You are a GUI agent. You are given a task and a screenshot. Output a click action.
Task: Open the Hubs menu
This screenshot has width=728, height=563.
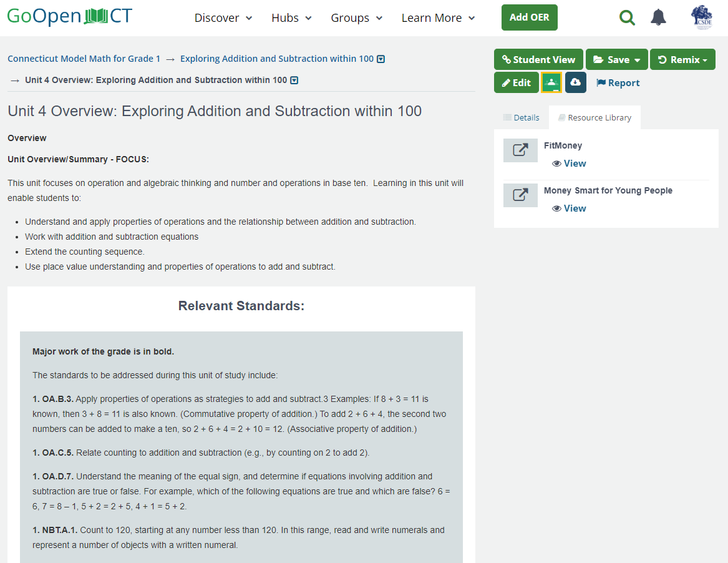coord(291,18)
